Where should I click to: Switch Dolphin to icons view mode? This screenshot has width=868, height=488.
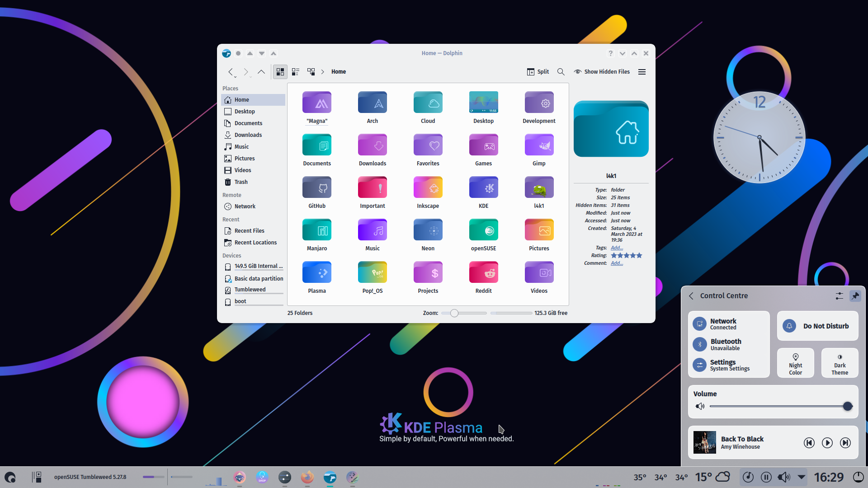click(280, 72)
